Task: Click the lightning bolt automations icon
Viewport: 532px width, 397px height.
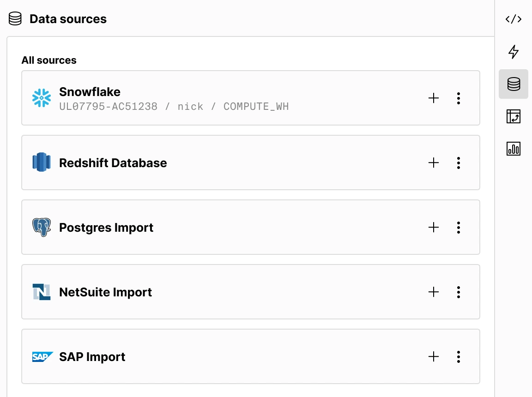Action: coord(514,52)
